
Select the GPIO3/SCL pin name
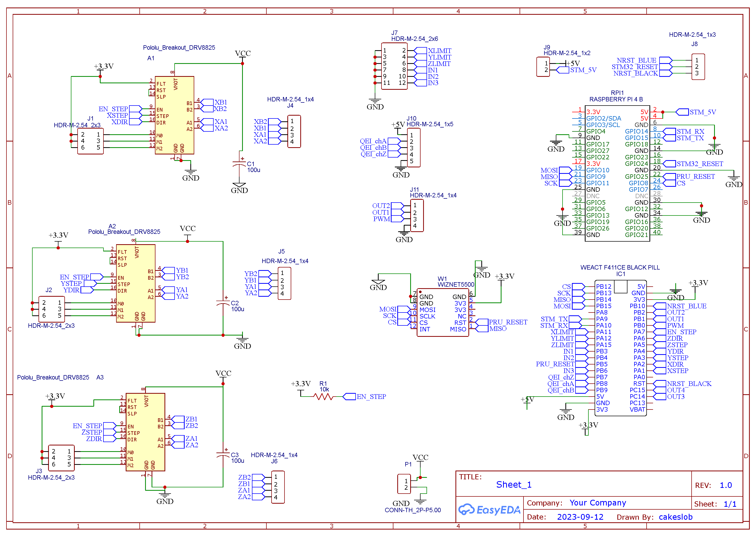[x=603, y=125]
